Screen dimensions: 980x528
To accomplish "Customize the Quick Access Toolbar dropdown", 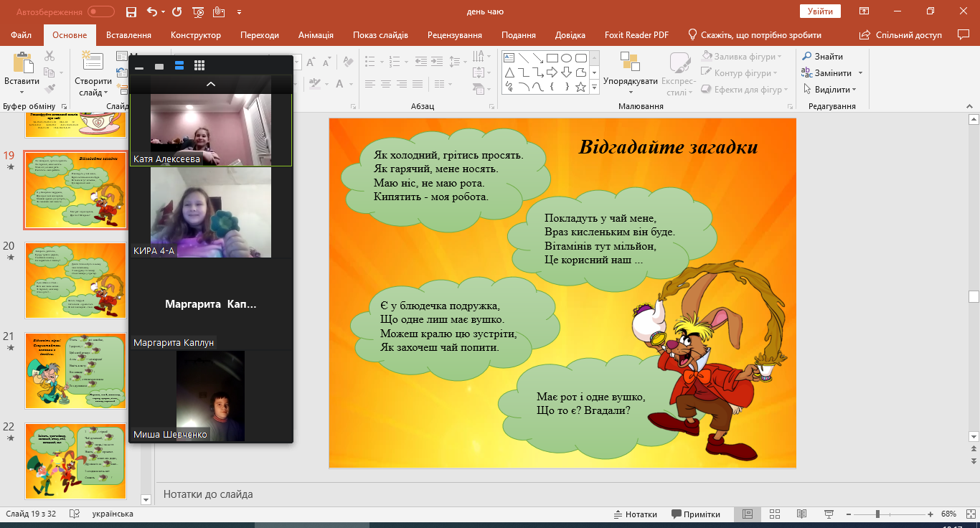I will click(x=239, y=12).
